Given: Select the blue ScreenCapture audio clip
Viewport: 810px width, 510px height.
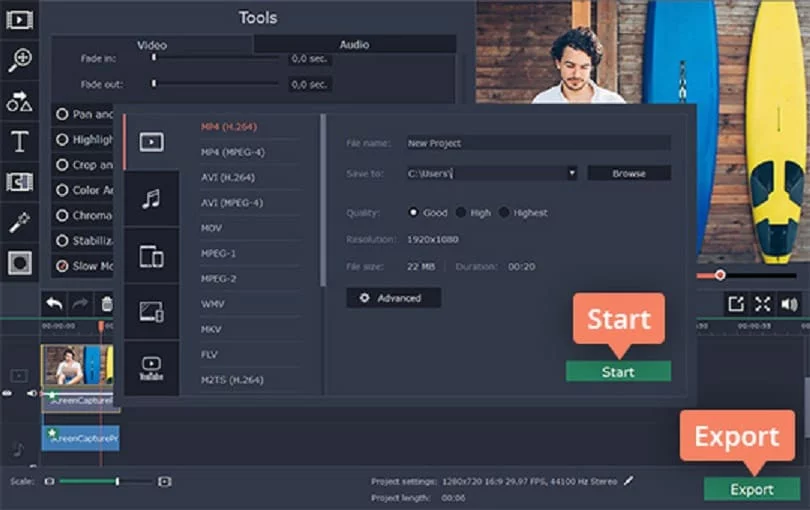Looking at the screenshot, I should coord(81,438).
